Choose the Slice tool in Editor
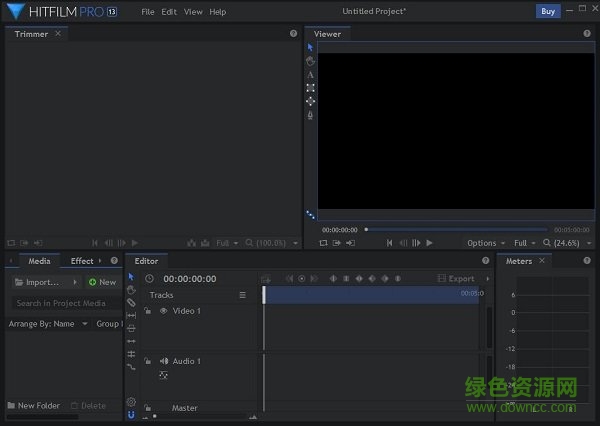Image resolution: width=600 pixels, height=426 pixels. coord(131,302)
